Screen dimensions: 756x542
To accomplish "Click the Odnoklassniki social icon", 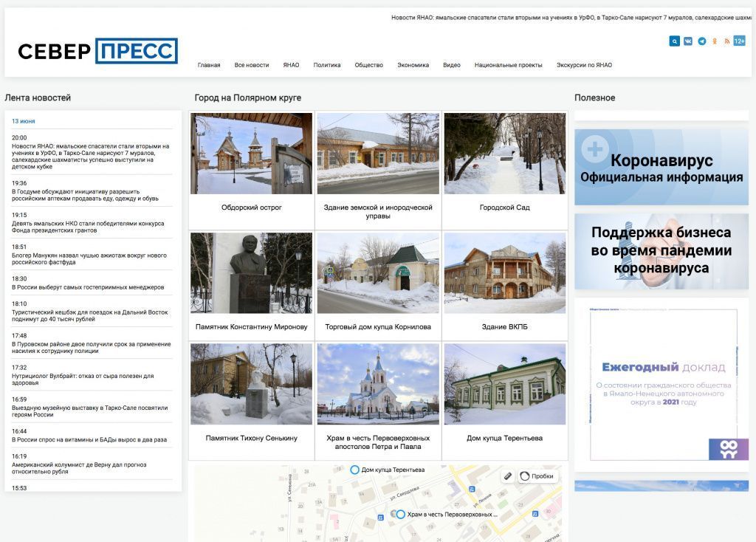I will 715,41.
